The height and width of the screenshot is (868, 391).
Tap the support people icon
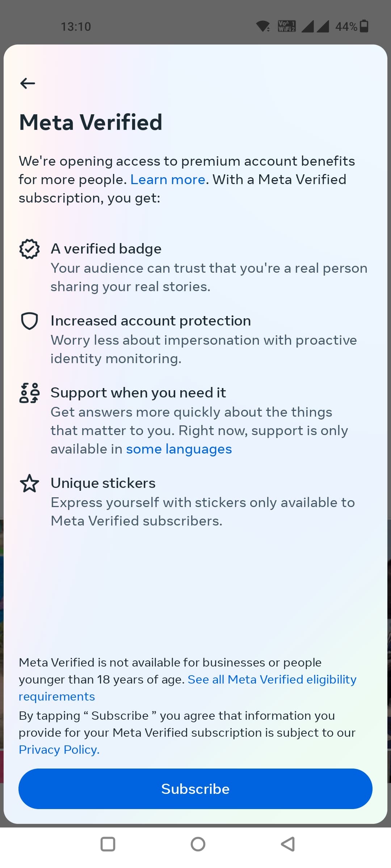[x=29, y=393]
